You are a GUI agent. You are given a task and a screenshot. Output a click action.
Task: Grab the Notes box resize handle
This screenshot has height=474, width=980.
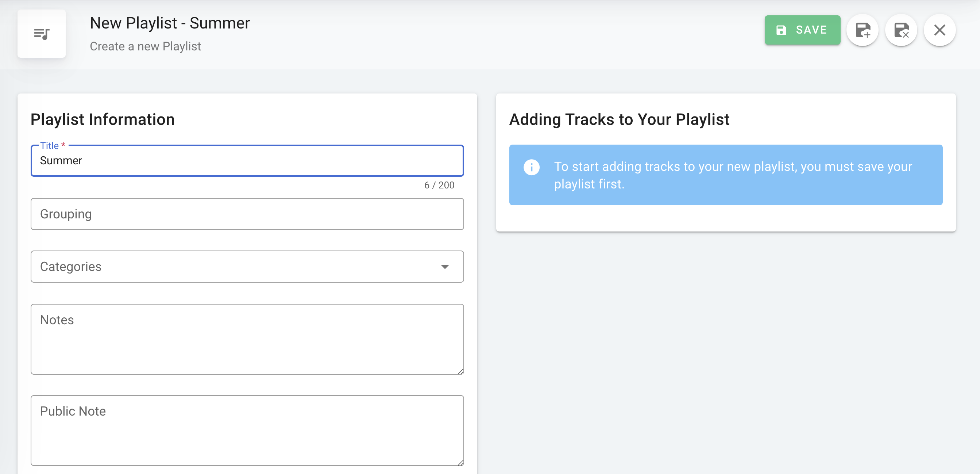(460, 371)
